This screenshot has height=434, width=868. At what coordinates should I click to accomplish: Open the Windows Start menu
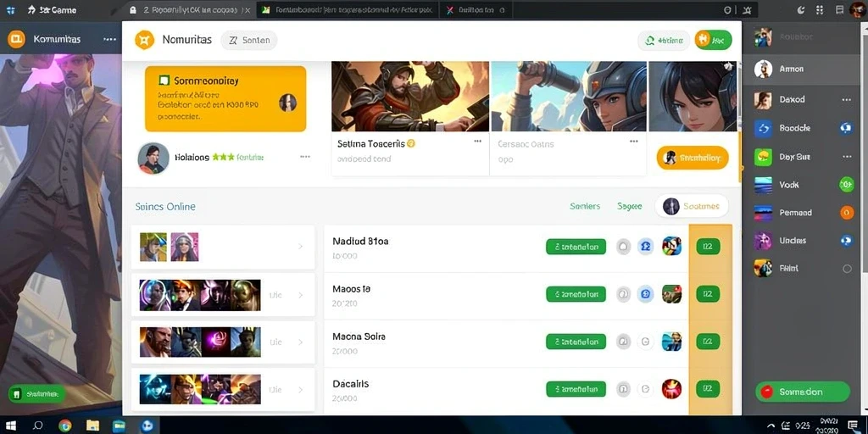pyautogui.click(x=10, y=426)
